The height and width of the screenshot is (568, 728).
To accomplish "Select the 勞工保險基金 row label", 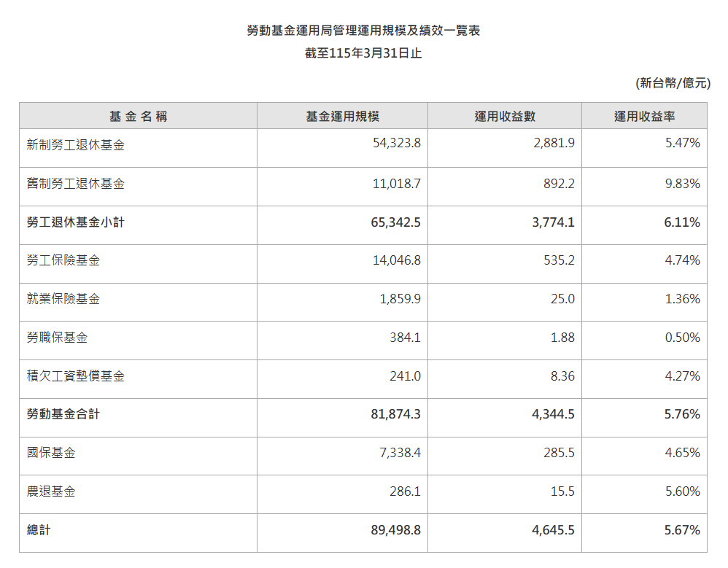I will point(63,260).
